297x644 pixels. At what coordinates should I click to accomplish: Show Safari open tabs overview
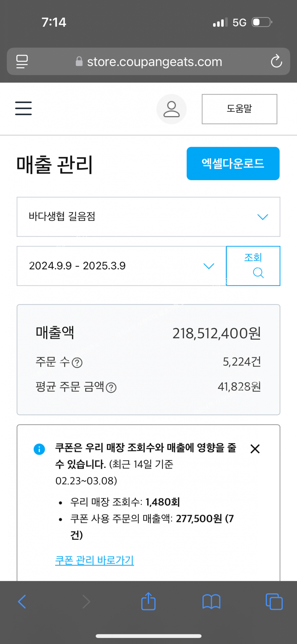[x=274, y=602]
